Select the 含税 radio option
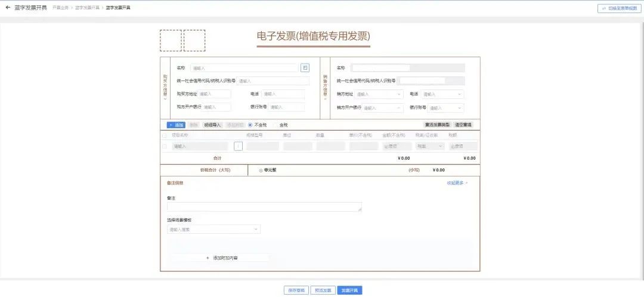Viewport: 644px width, 297px height. pyautogui.click(x=275, y=125)
